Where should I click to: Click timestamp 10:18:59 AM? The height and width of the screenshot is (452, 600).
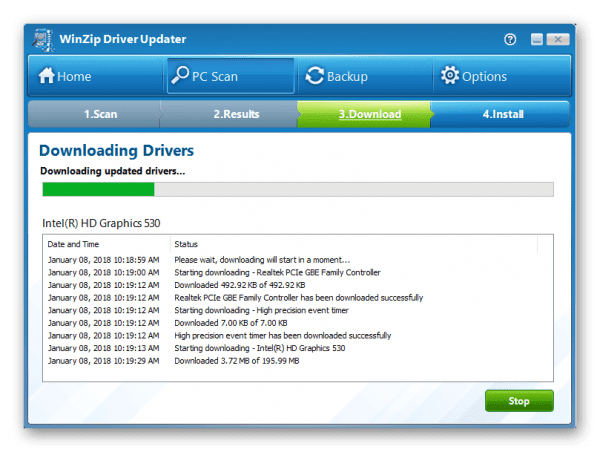(x=103, y=260)
